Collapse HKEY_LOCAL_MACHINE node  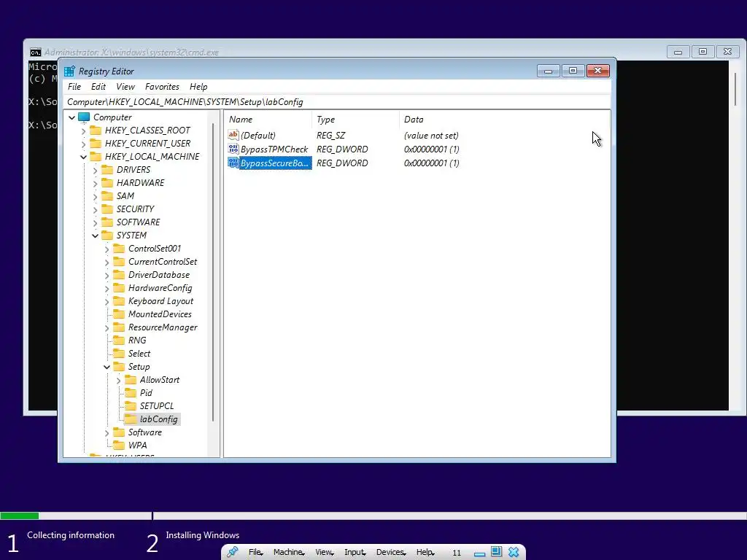[x=84, y=157]
